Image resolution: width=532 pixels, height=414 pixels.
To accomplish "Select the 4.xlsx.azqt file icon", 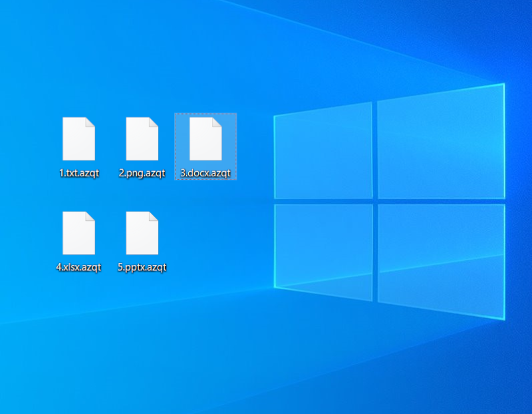I will click(x=78, y=233).
